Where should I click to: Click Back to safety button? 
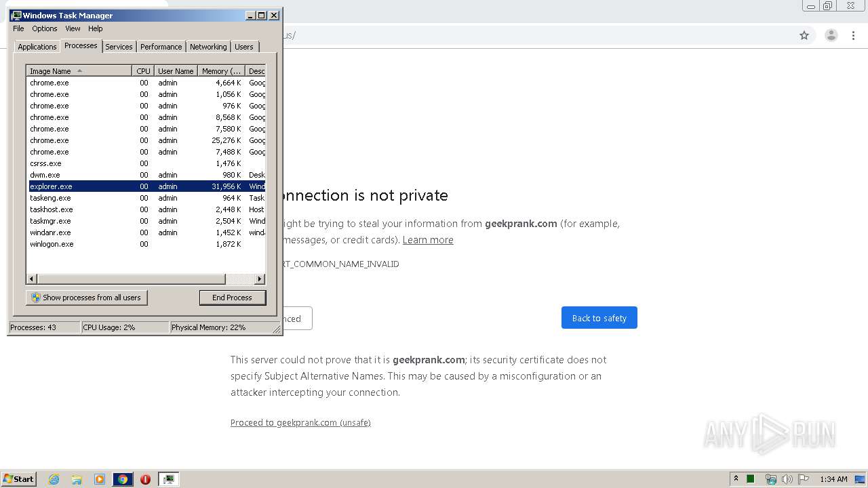coord(599,318)
